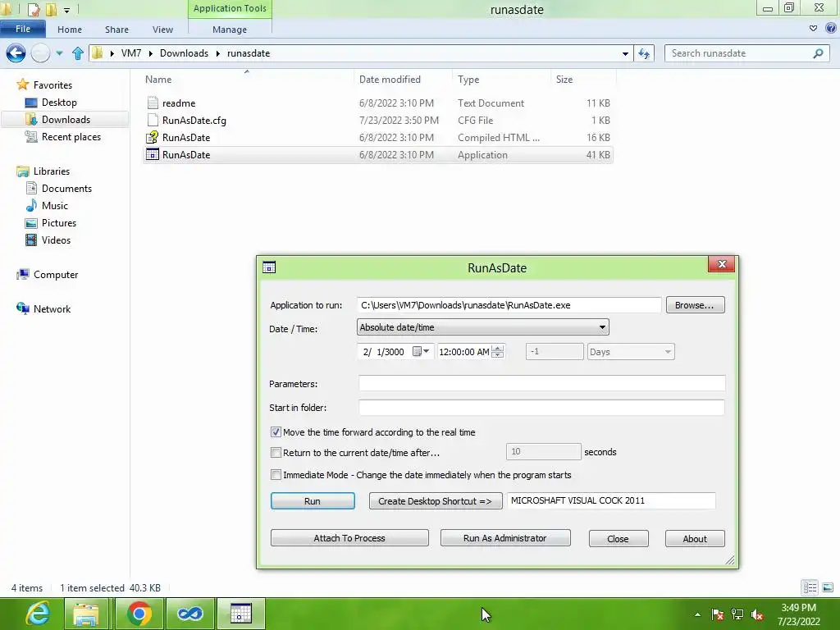The width and height of the screenshot is (840, 630).
Task: Enable the Immediate Mode checkbox
Action: pos(276,475)
